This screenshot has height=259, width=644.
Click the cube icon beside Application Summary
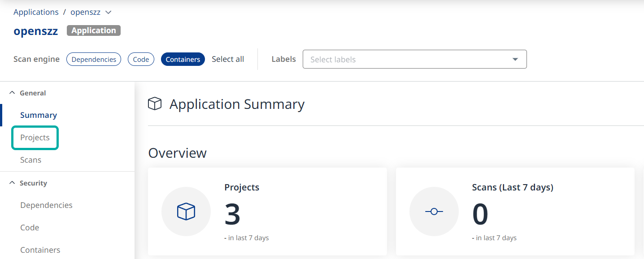[x=155, y=104]
